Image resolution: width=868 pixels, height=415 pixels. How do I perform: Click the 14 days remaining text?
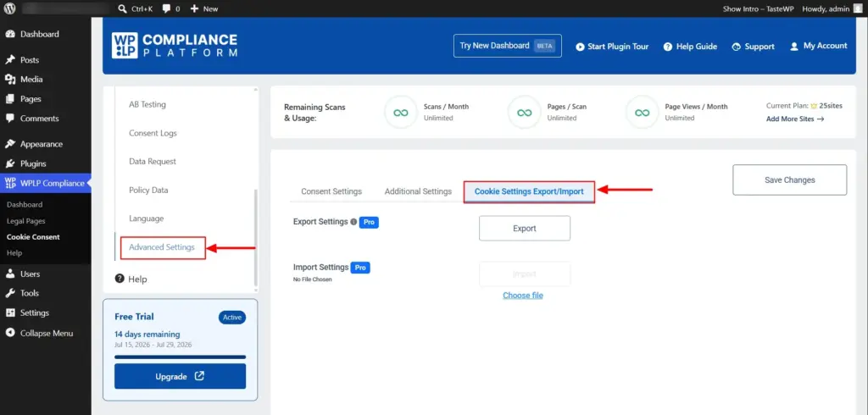(147, 335)
